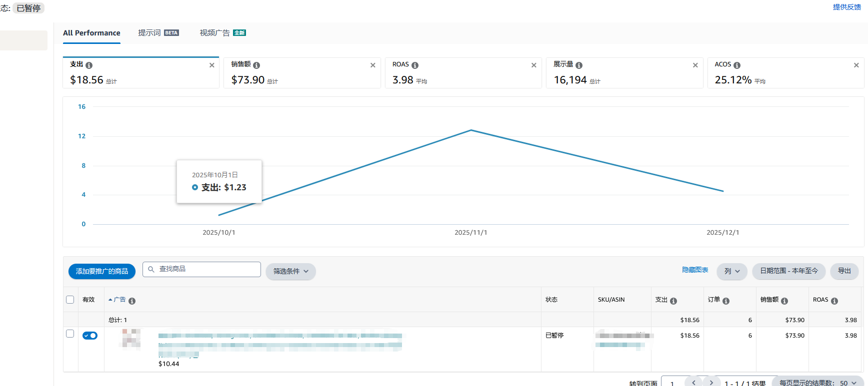Toggle the 有效 switch for the ad
The width and height of the screenshot is (868, 386).
click(90, 336)
